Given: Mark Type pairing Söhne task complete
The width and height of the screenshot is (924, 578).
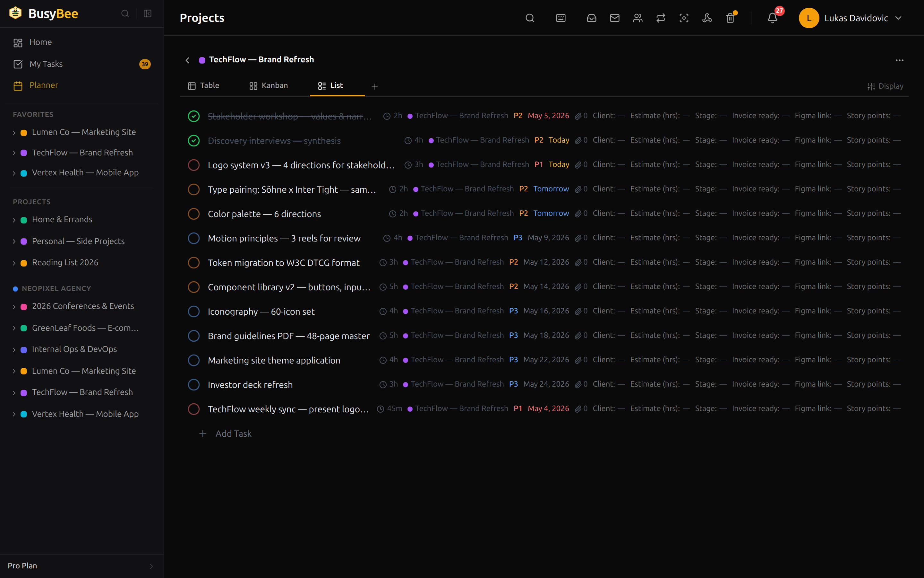Looking at the screenshot, I should (x=193, y=189).
